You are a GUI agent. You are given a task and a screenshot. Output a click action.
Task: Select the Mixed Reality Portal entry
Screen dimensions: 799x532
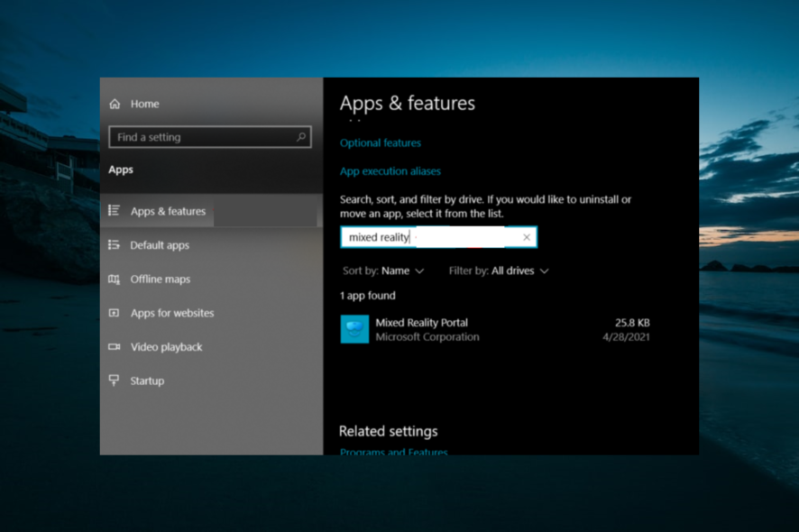click(x=495, y=329)
